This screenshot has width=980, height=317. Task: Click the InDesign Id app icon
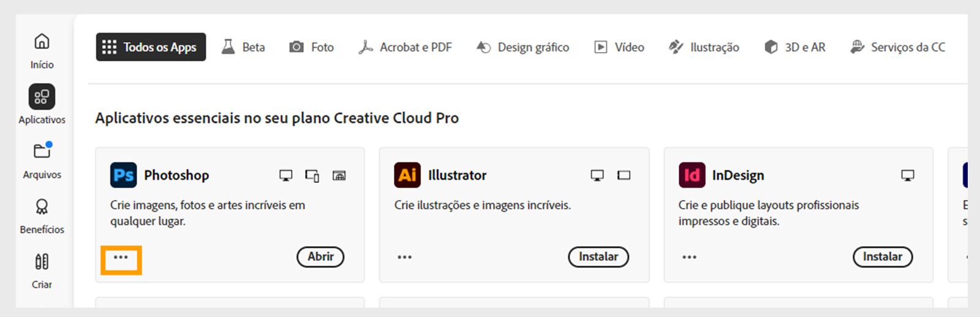coord(692,175)
